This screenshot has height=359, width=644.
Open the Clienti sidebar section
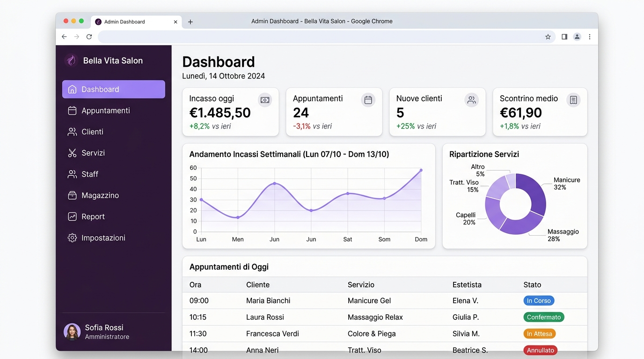point(114,132)
